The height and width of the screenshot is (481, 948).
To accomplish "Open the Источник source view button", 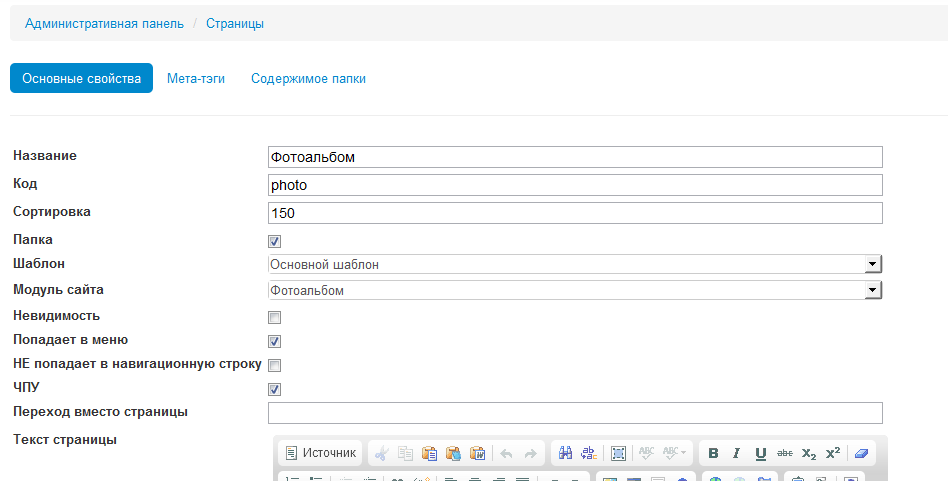I will pos(320,453).
